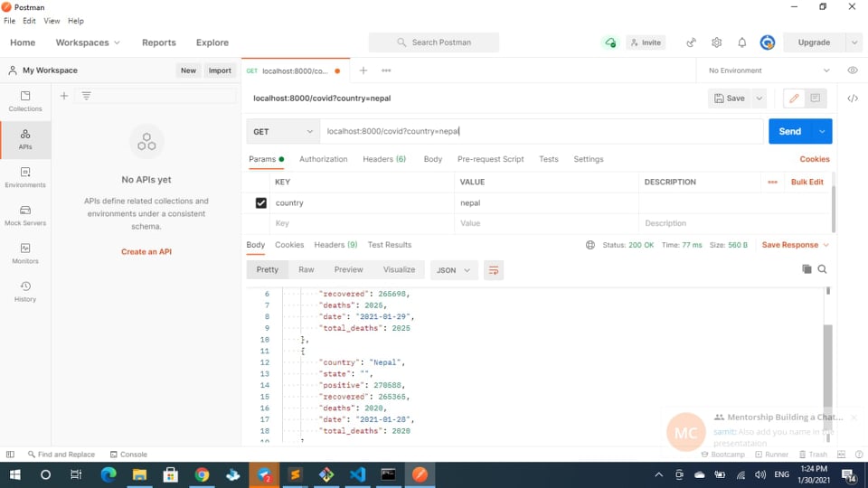868x488 pixels.
Task: Expand the No Environment dropdown
Action: coord(769,70)
